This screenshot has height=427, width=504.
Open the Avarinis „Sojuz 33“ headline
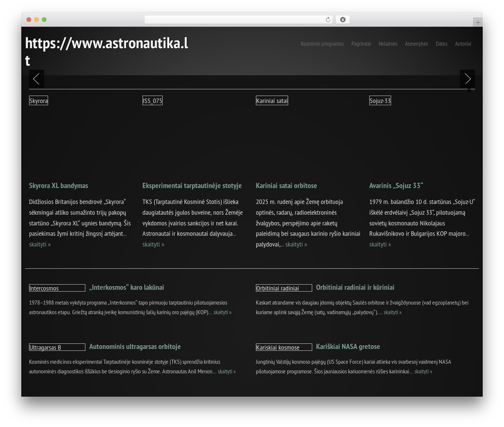click(x=396, y=186)
